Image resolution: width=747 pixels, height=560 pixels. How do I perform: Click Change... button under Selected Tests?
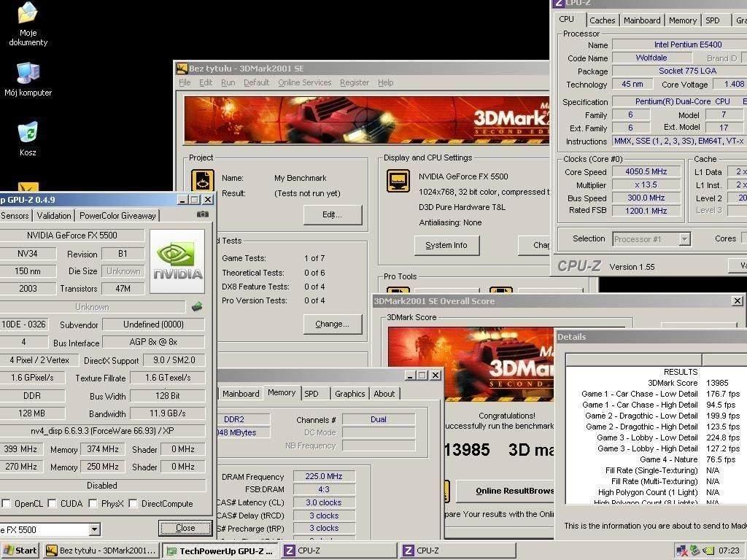click(333, 324)
